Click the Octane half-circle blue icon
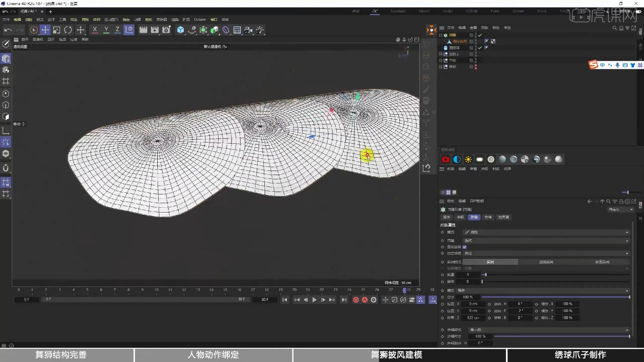 tap(457, 160)
